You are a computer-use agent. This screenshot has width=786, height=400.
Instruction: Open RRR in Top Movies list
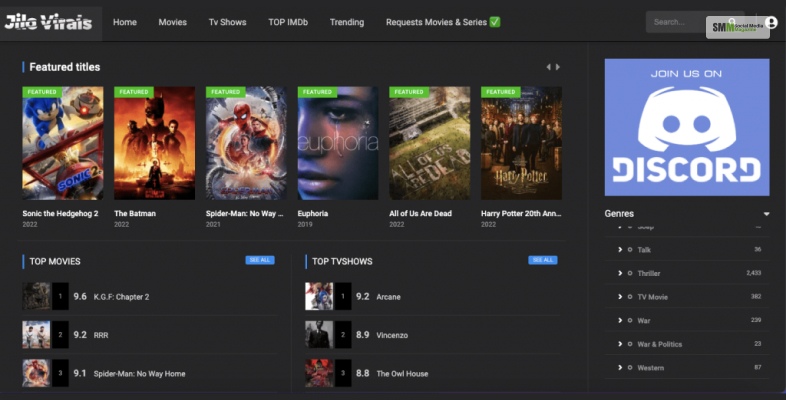[x=101, y=335]
